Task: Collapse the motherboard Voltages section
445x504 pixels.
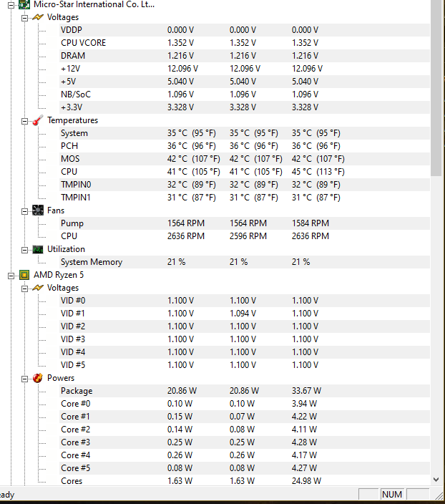Action: coord(24,19)
